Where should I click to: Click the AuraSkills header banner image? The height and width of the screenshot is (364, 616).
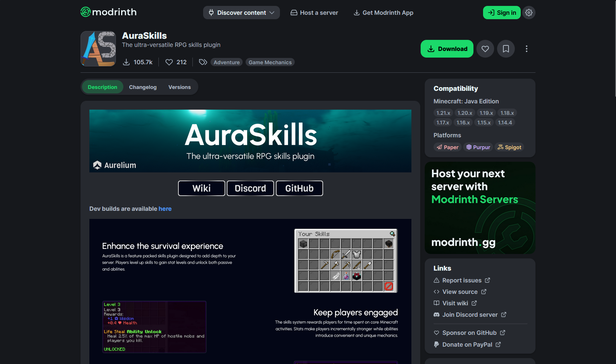250,141
